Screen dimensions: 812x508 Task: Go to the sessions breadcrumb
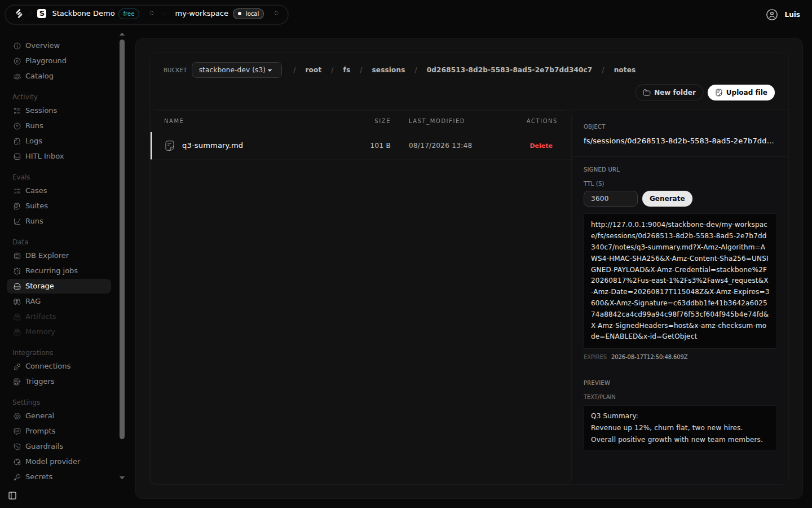click(x=389, y=70)
